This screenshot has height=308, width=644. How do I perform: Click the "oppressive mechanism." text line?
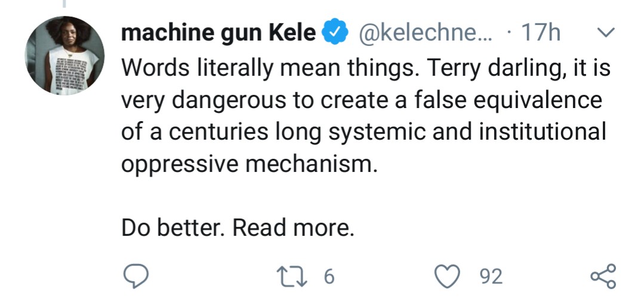(249, 164)
